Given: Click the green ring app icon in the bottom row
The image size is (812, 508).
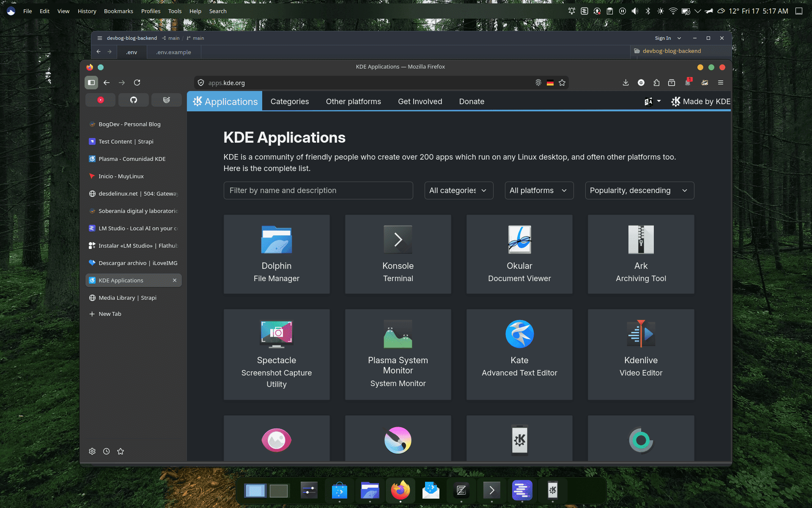Looking at the screenshot, I should point(641,440).
